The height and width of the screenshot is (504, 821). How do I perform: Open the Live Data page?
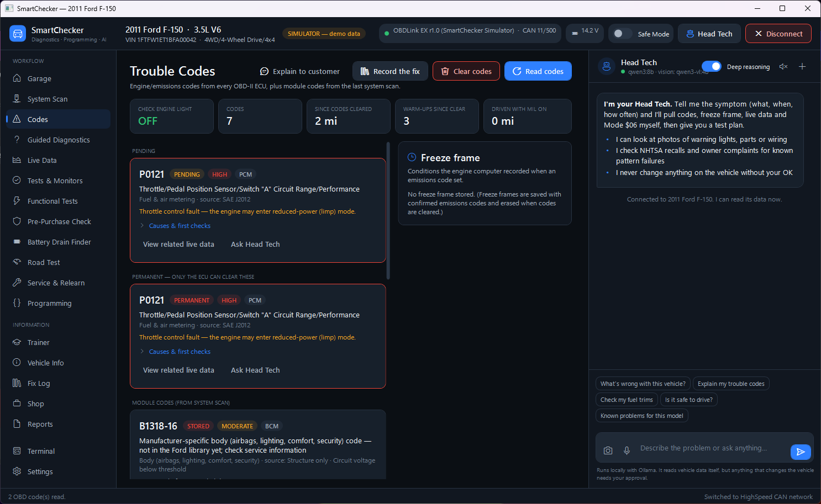58,160
